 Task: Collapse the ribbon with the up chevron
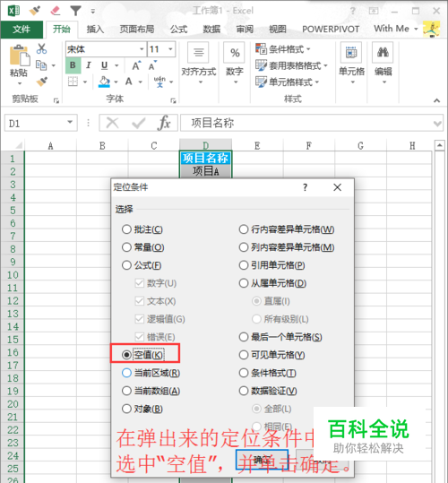436,100
